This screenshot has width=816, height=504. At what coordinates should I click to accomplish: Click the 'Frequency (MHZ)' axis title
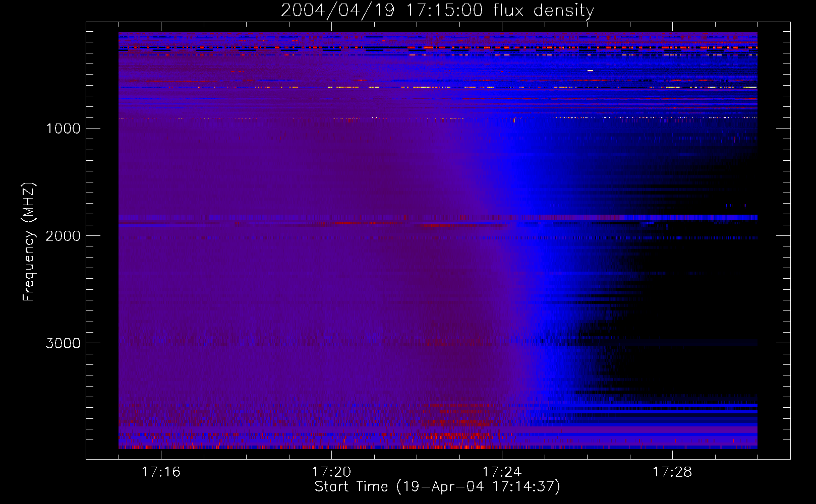[29, 242]
